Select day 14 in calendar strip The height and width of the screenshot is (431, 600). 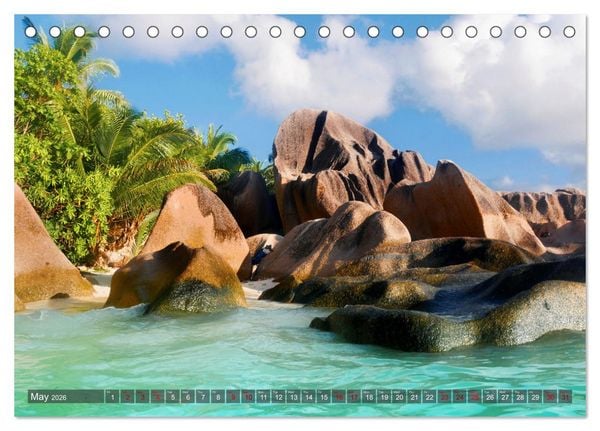coord(309,397)
